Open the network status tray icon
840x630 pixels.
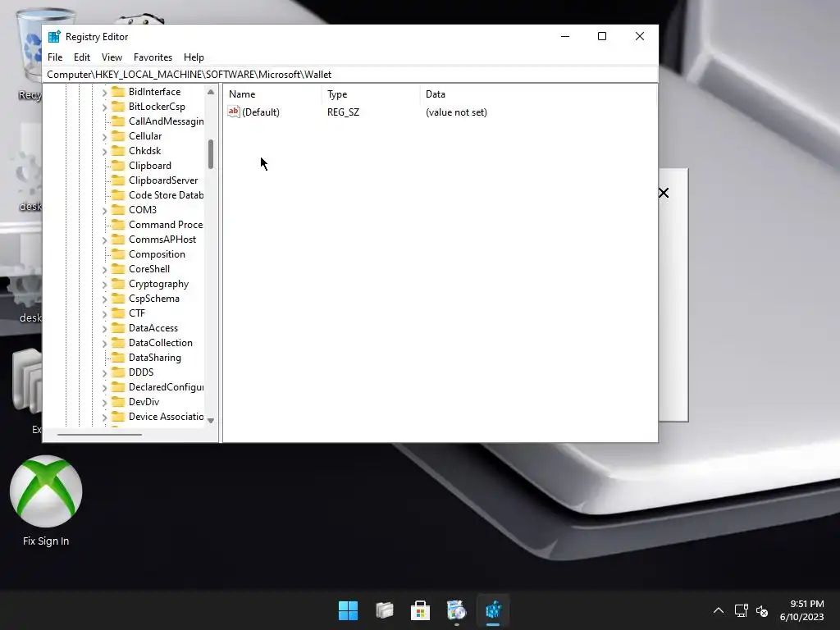tap(742, 610)
